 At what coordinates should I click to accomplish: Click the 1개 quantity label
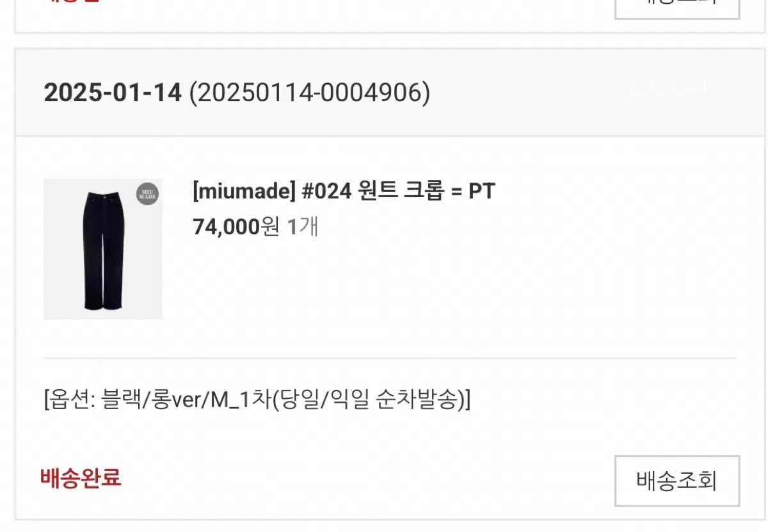coord(302,227)
